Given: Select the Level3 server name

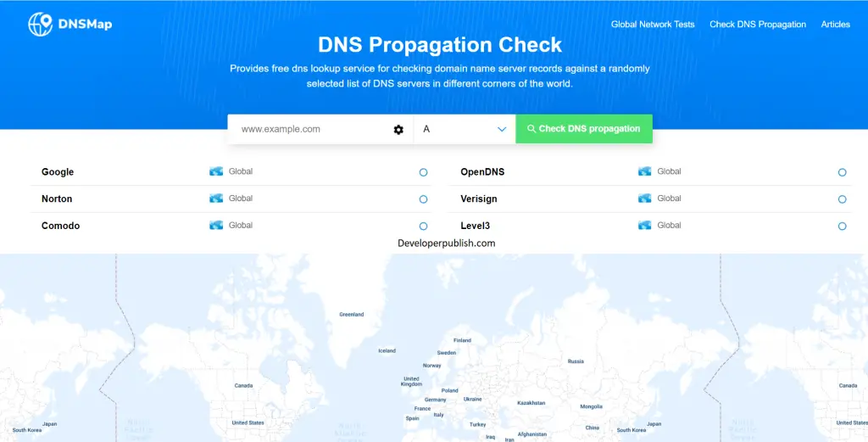Looking at the screenshot, I should [x=476, y=226].
